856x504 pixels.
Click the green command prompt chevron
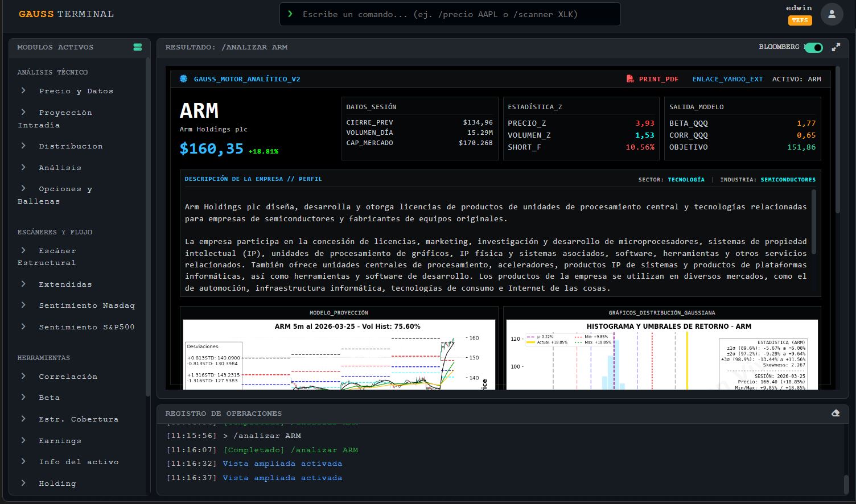click(x=290, y=14)
